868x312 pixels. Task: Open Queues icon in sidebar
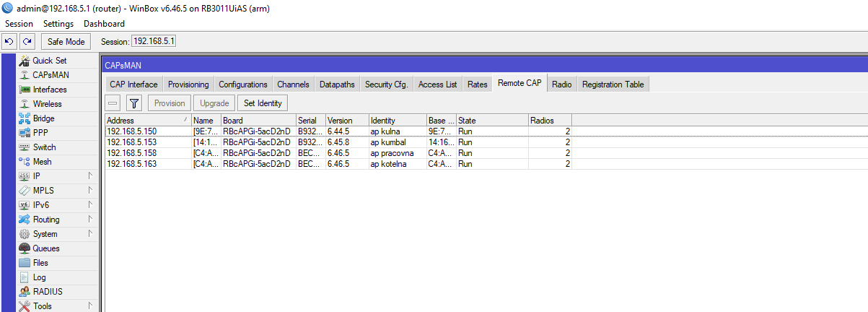[x=24, y=248]
